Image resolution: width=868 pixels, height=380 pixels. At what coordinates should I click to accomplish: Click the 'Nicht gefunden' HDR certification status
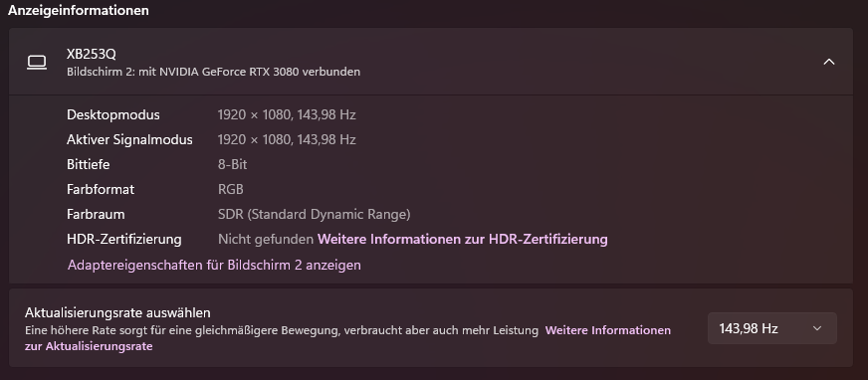pos(266,240)
